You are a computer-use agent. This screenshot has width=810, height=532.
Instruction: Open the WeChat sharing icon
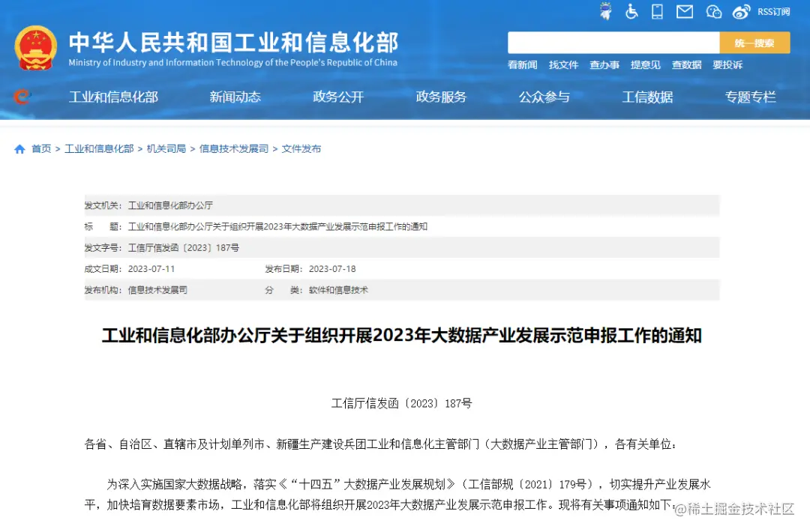click(713, 11)
